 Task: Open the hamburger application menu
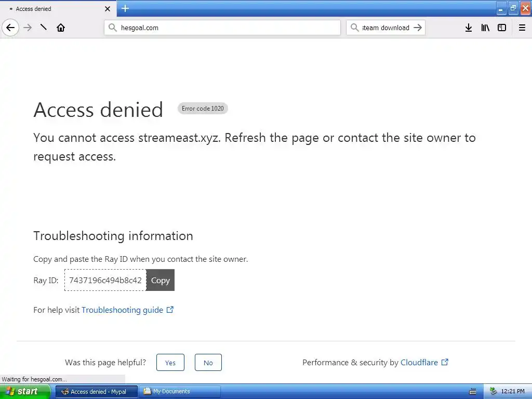[522, 28]
